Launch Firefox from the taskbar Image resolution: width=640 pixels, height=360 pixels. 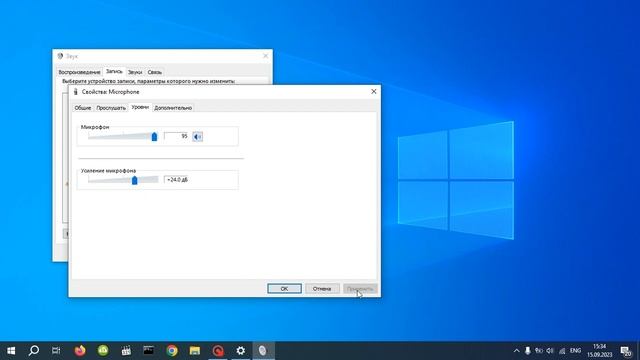pos(80,351)
